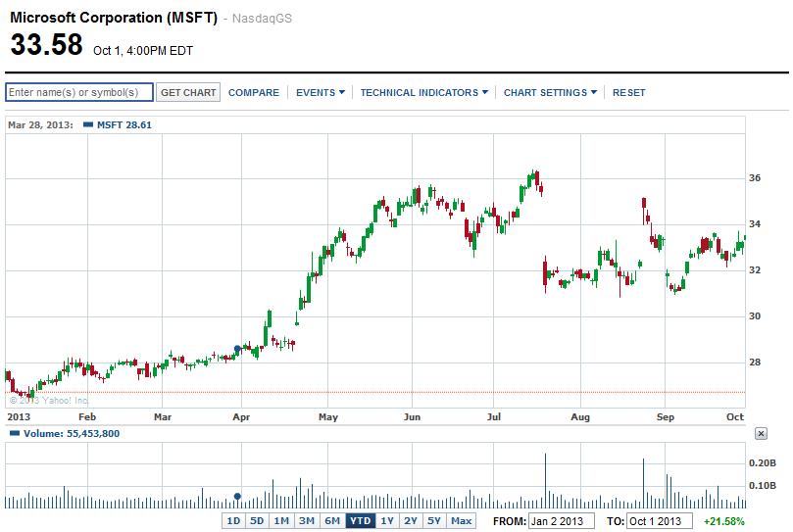Click the 36 price axis label

pos(755,178)
